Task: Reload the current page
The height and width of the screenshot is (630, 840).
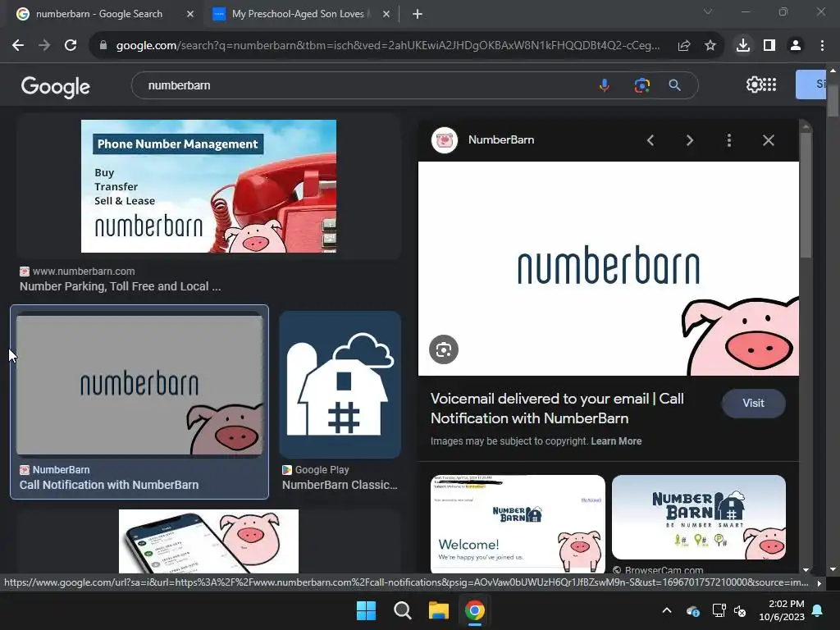Action: (x=71, y=46)
